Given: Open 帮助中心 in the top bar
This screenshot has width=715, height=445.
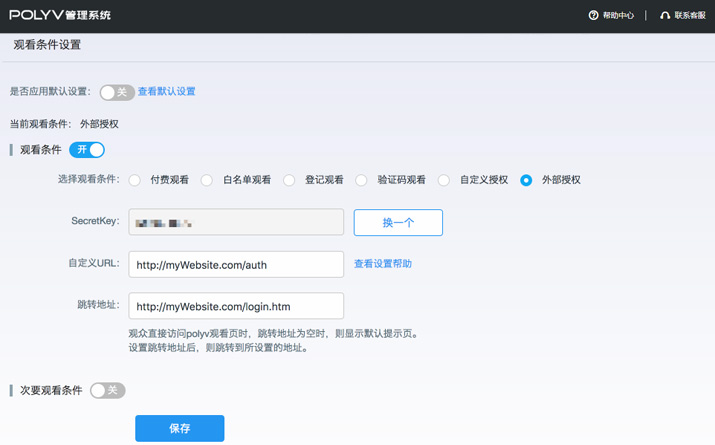Looking at the screenshot, I should [618, 16].
